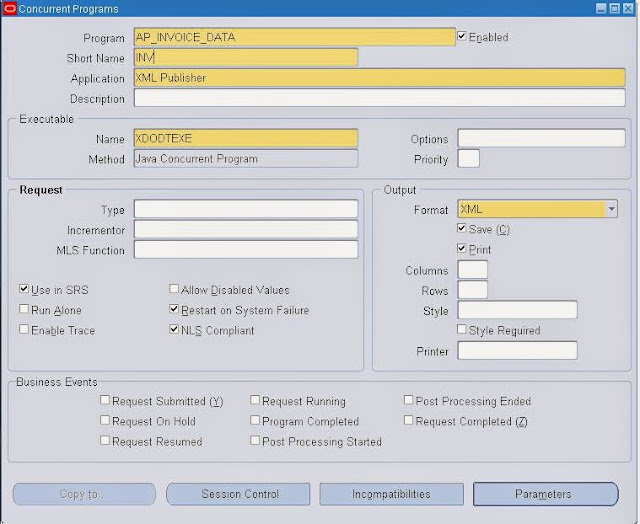The image size is (640, 524).
Task: Open the Incompatibilities window
Action: pyautogui.click(x=391, y=494)
